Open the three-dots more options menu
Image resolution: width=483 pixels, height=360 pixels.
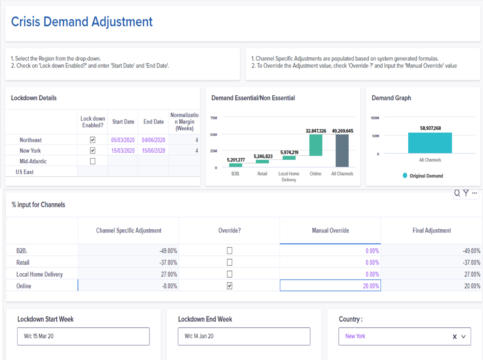click(475, 193)
